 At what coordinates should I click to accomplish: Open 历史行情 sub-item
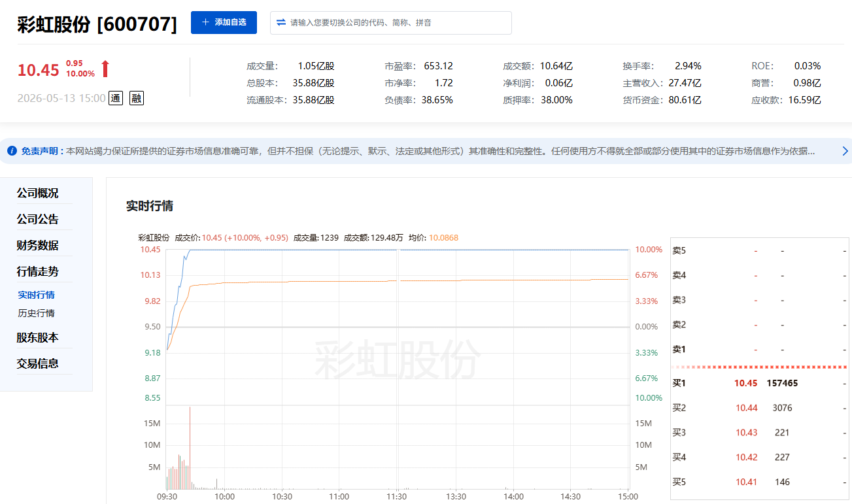[x=36, y=314]
